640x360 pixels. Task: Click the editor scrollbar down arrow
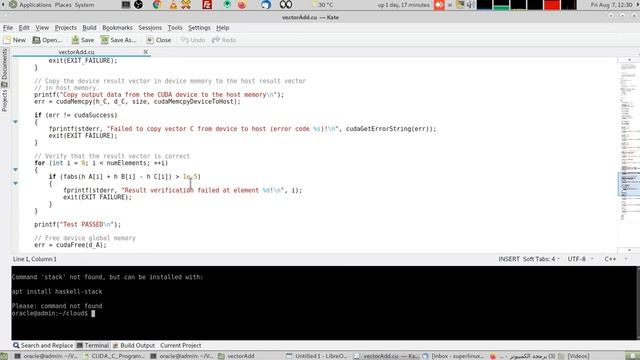[x=629, y=250]
